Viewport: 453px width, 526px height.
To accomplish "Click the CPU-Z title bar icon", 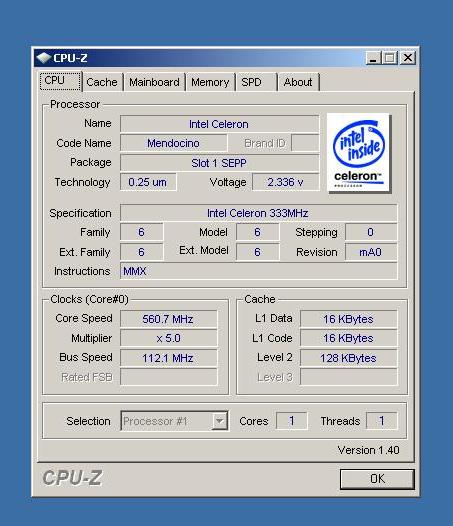I will click(43, 58).
